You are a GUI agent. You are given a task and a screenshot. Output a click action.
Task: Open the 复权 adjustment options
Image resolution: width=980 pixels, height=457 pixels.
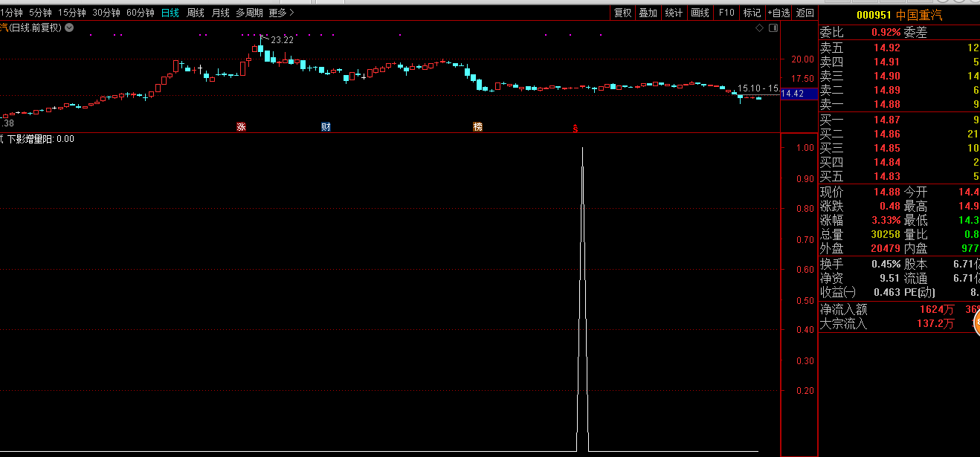pyautogui.click(x=622, y=13)
